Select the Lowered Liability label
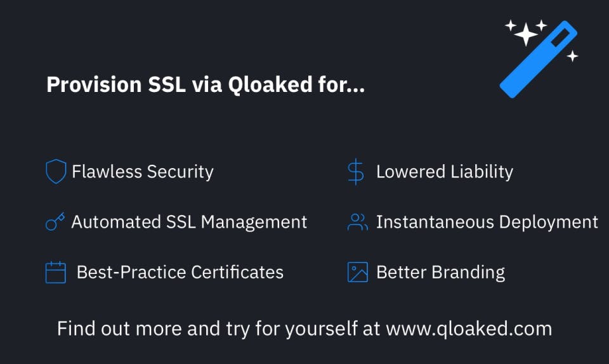This screenshot has width=609, height=364. tap(445, 172)
